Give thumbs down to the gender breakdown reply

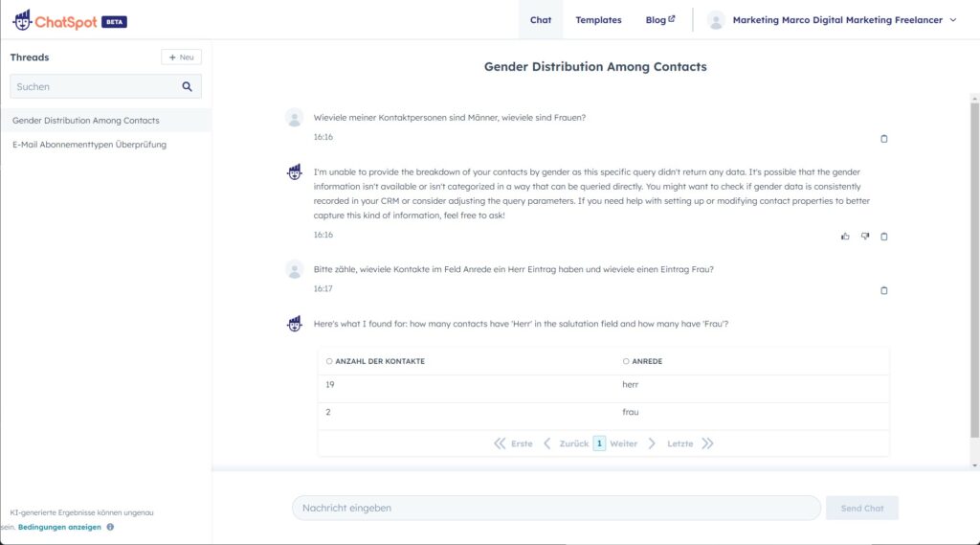tap(865, 237)
